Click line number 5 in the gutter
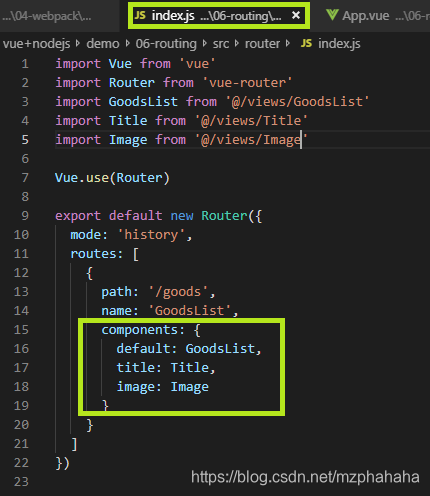Viewport: 430px width, 496px height. tap(25, 140)
